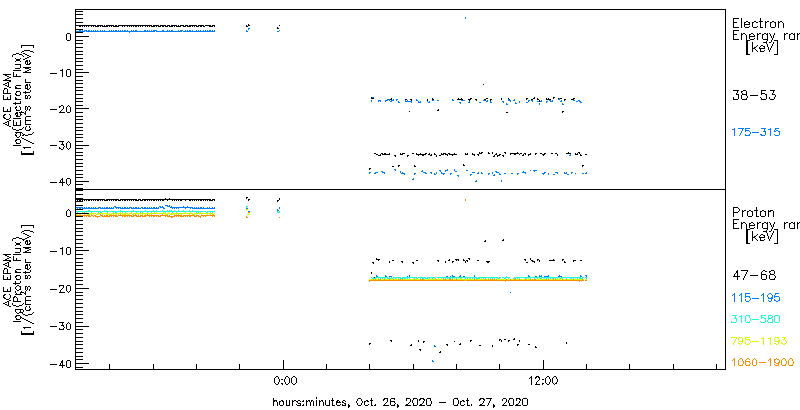Image resolution: width=800 pixels, height=410 pixels.
Task: Click the orange proton data line near -18
Action: [x=478, y=280]
